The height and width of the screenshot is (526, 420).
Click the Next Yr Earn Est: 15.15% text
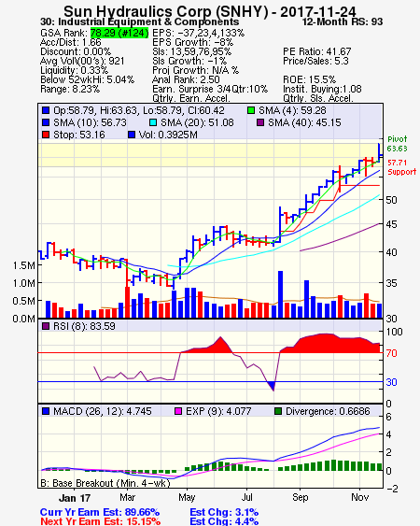click(101, 521)
